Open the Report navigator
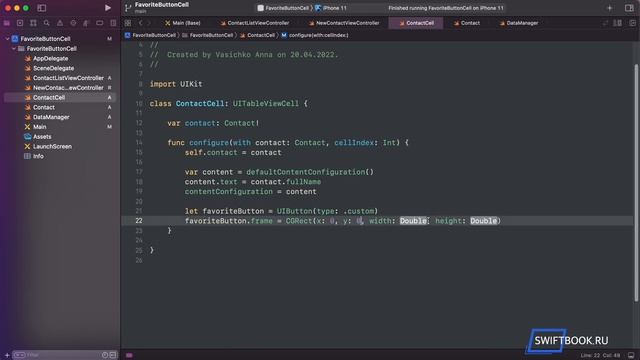This screenshot has height=360, width=640. click(113, 23)
